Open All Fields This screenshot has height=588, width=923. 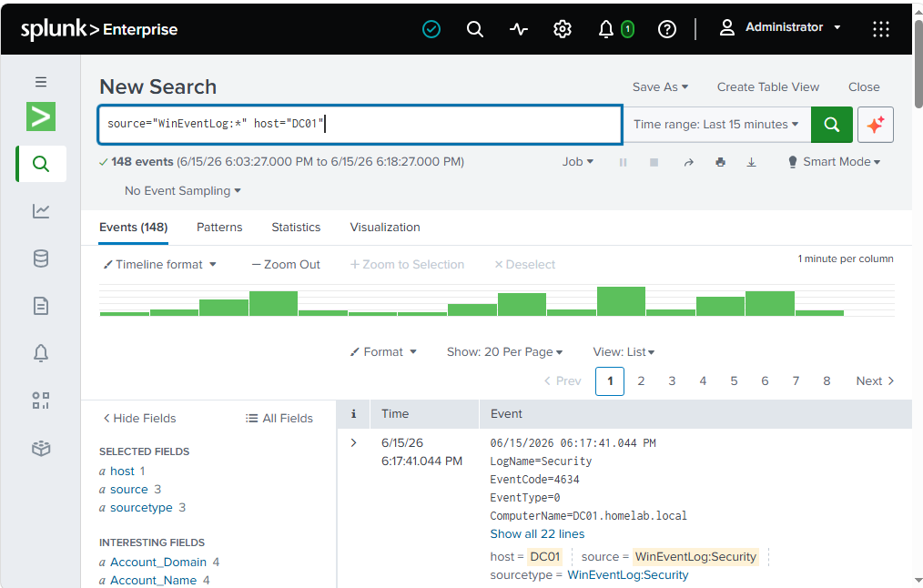coord(279,418)
